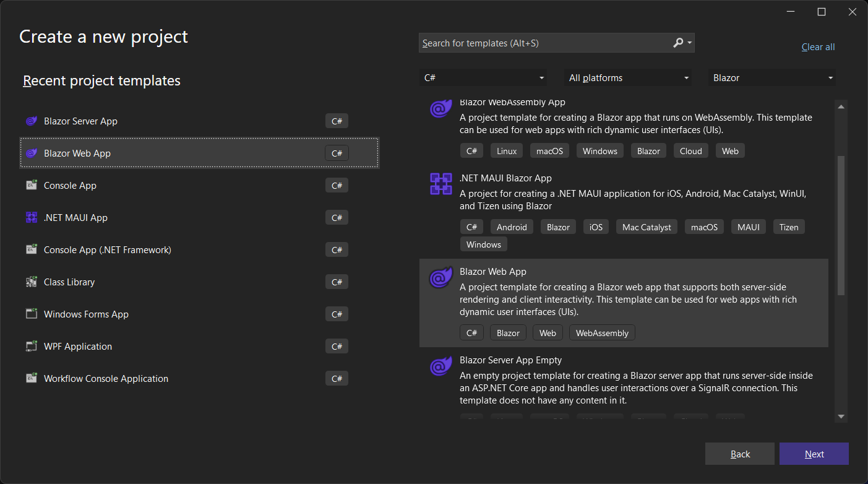This screenshot has height=484, width=868.
Task: Click the MAUI tag
Action: click(748, 227)
